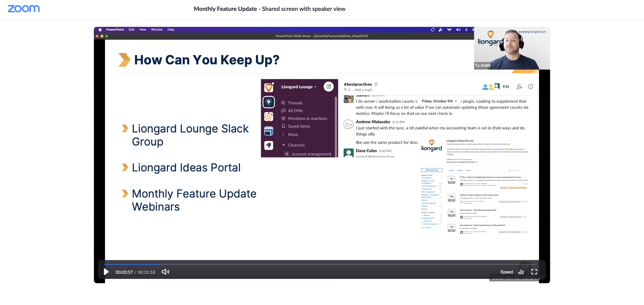Play the recording
Image resolution: width=644 pixels, height=305 pixels.
(x=106, y=272)
